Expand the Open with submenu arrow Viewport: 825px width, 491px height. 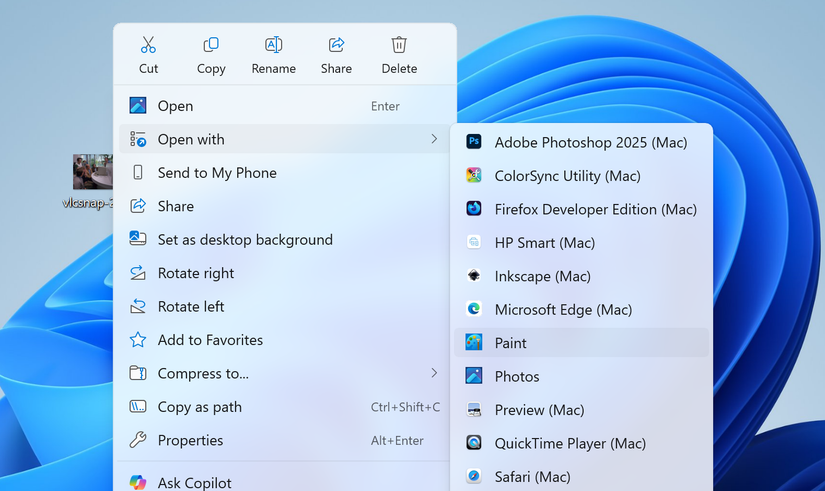coord(434,139)
